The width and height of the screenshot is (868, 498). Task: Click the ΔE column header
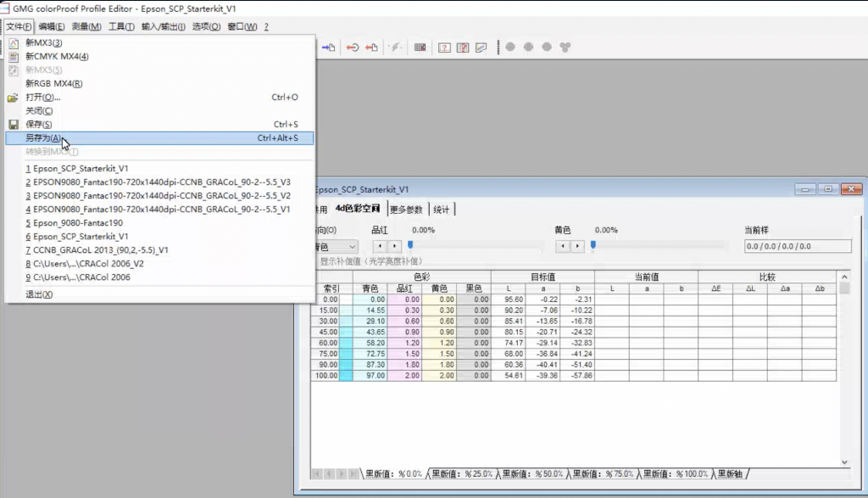click(x=715, y=288)
